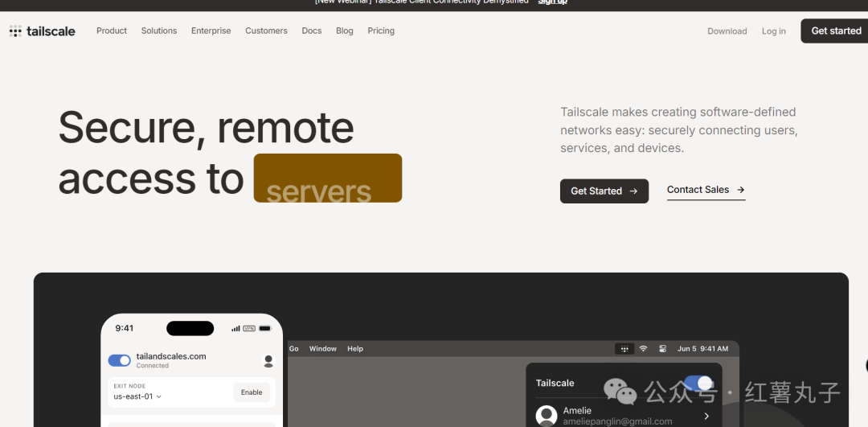Click the Enable exit node button
Viewport: 868px width, 427px height.
click(x=252, y=392)
